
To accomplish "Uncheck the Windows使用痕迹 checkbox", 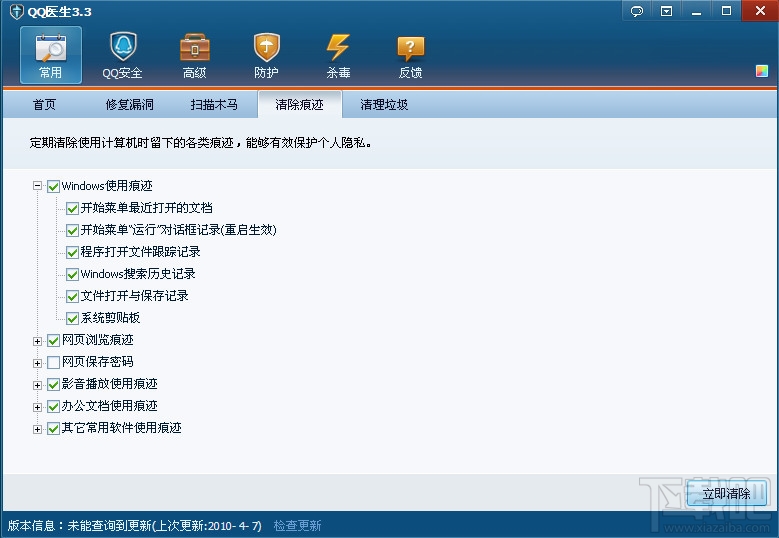I will 53,186.
